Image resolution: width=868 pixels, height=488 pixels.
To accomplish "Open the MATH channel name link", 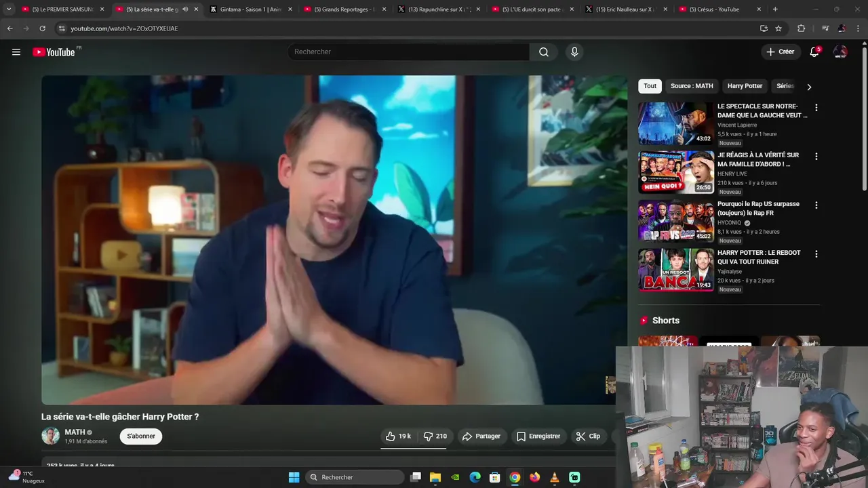I will [x=75, y=432].
